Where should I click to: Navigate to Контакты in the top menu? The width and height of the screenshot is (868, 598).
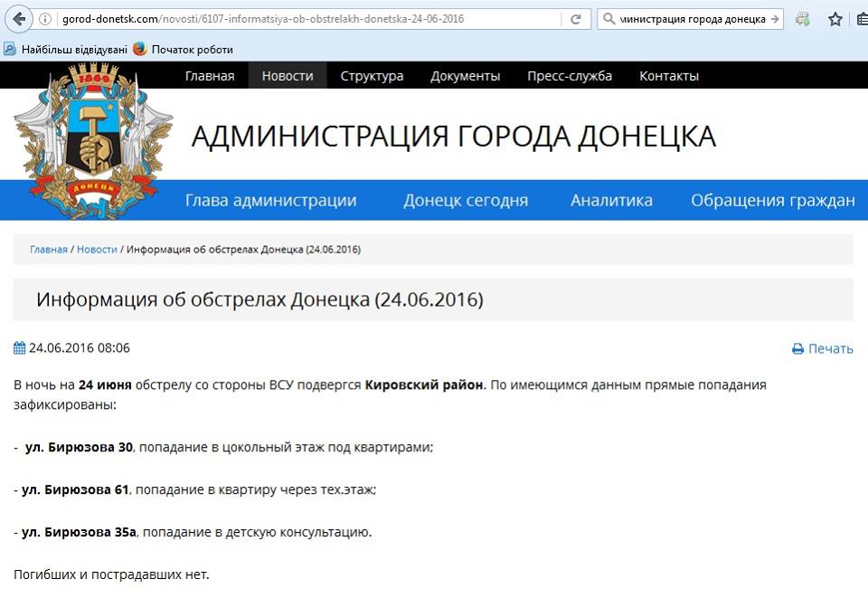(668, 76)
